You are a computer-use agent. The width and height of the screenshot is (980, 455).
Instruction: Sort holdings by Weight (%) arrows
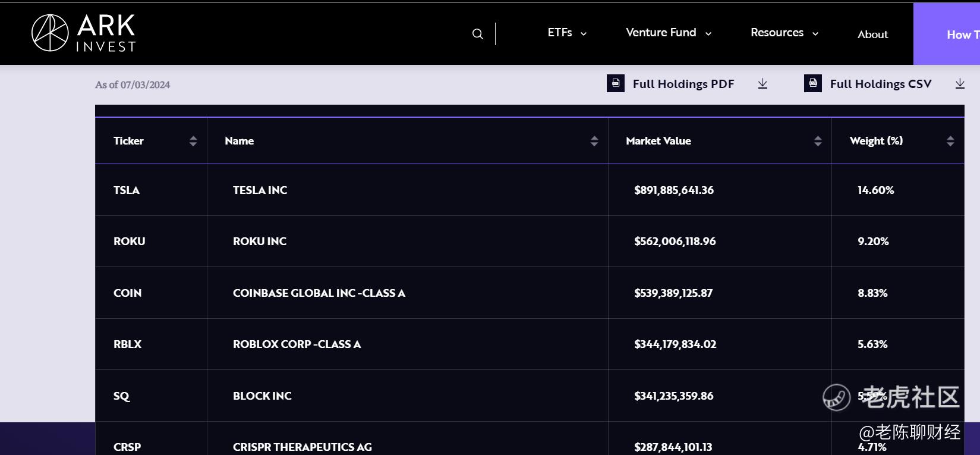pyautogui.click(x=950, y=141)
